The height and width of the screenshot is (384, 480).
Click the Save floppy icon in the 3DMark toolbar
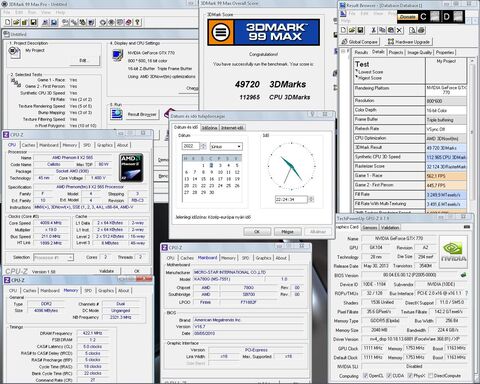33,22
